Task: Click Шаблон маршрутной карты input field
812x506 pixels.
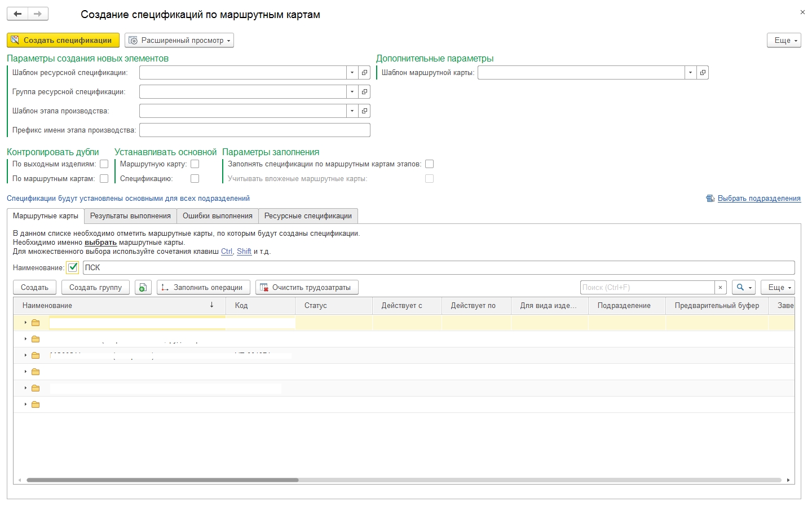Action: [x=581, y=73]
